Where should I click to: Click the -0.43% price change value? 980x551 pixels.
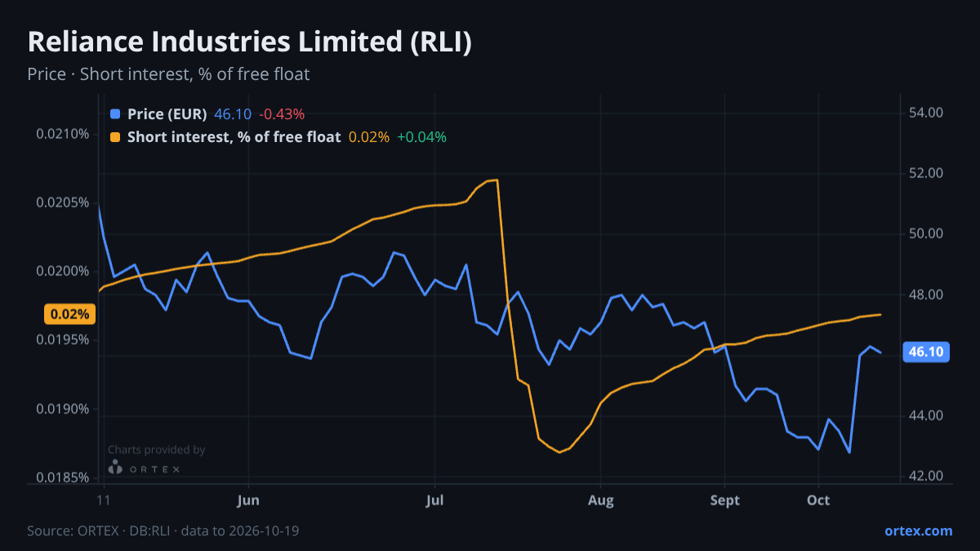[x=282, y=114]
